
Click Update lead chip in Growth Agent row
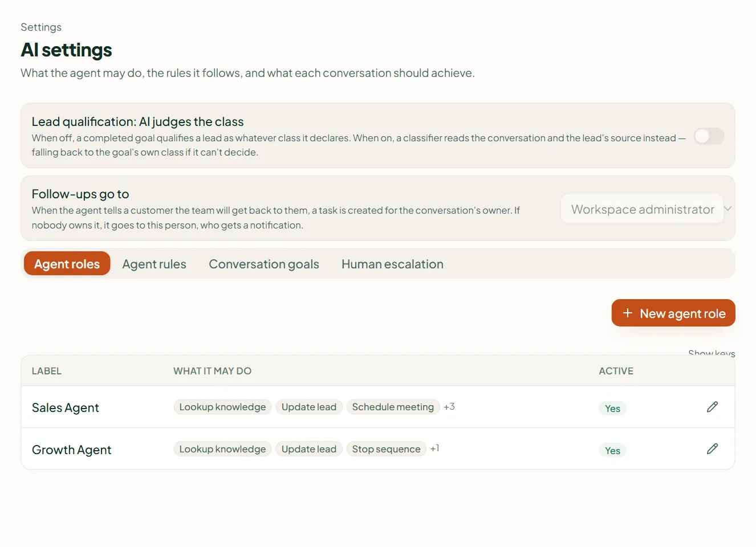pyautogui.click(x=309, y=449)
